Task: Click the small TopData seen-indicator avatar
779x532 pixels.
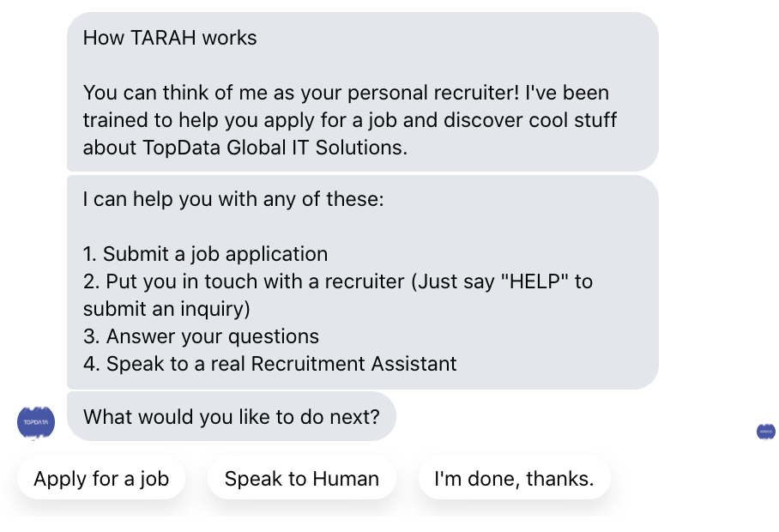Action: pos(766,432)
